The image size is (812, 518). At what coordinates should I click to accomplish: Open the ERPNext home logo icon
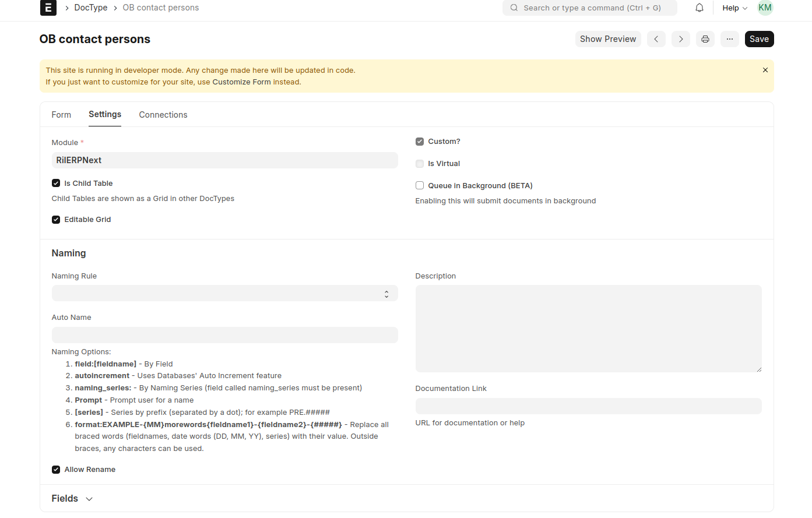tap(48, 8)
